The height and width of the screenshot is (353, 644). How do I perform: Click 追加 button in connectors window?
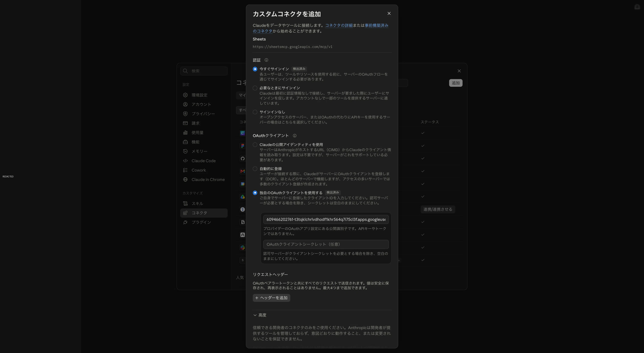coord(456,83)
